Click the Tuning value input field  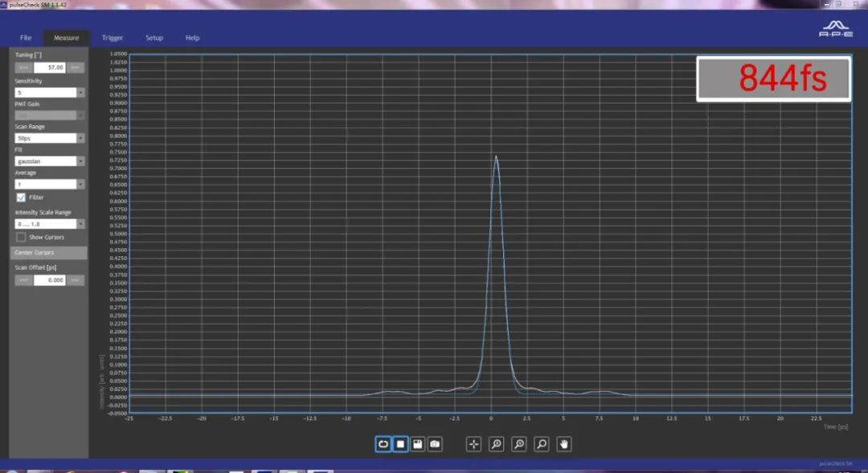click(x=50, y=67)
